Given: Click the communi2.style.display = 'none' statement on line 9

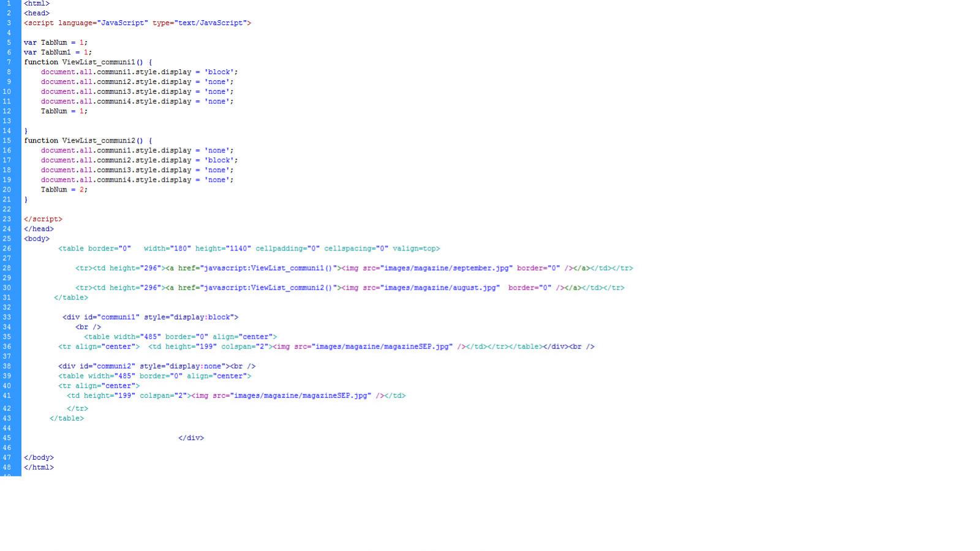Looking at the screenshot, I should [137, 82].
